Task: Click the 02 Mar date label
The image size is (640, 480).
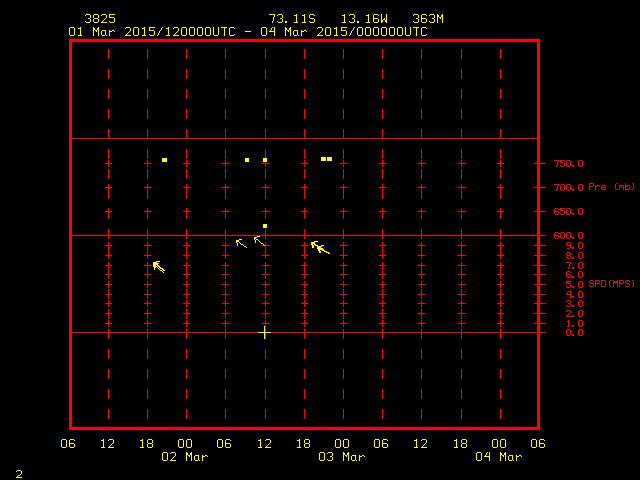Action: (x=185, y=457)
